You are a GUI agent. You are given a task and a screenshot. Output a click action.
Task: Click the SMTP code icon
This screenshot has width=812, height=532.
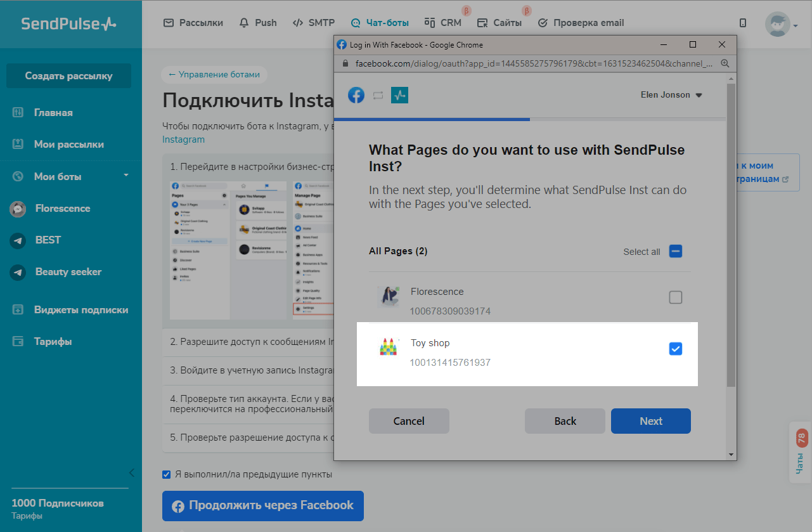click(297, 23)
